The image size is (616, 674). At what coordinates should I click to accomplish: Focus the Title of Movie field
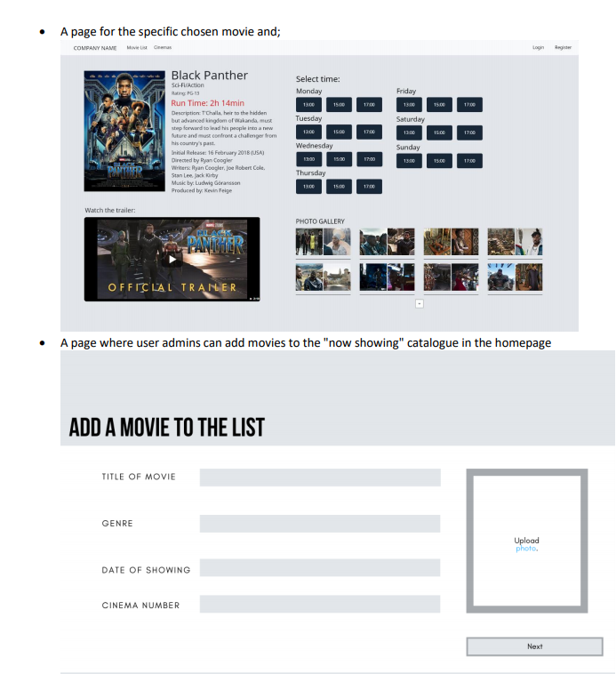point(320,477)
